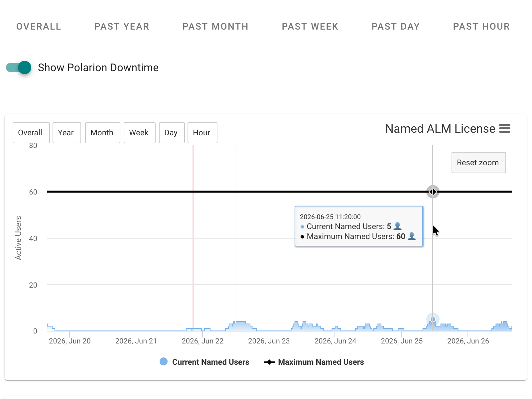Click the 'Current Named Users: 5' tooltip line

pyautogui.click(x=351, y=226)
